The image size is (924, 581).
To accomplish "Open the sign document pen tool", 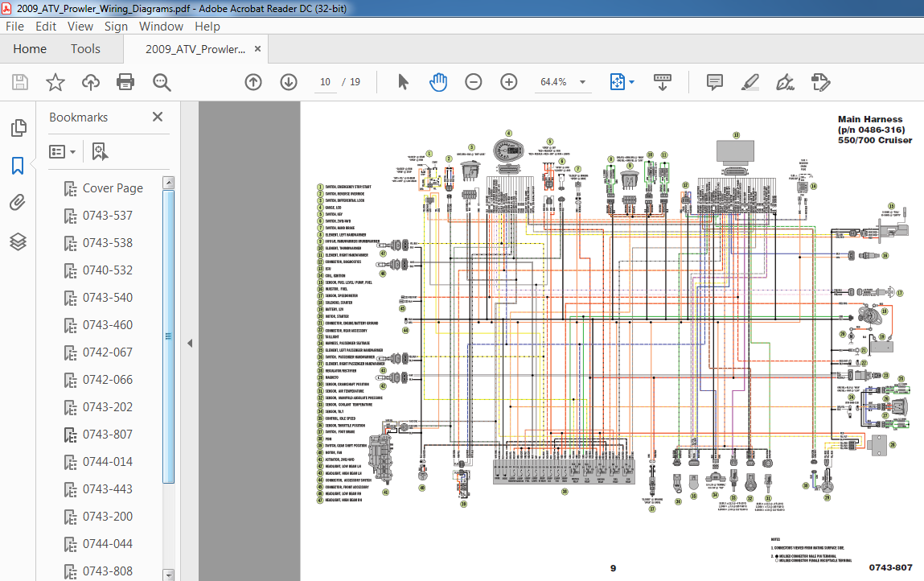I will [785, 82].
